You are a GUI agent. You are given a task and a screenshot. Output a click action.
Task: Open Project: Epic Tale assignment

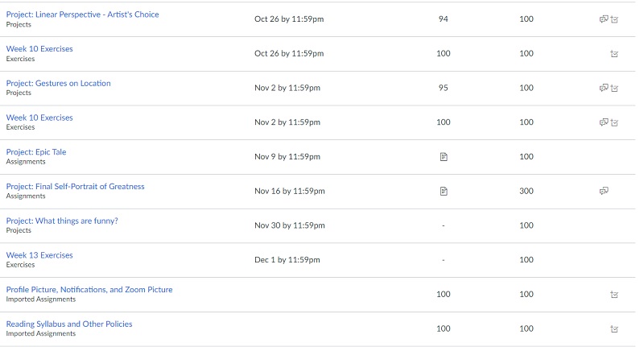36,152
